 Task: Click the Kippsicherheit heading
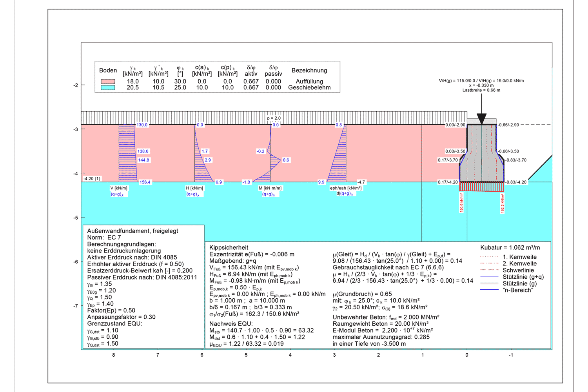tap(229, 248)
